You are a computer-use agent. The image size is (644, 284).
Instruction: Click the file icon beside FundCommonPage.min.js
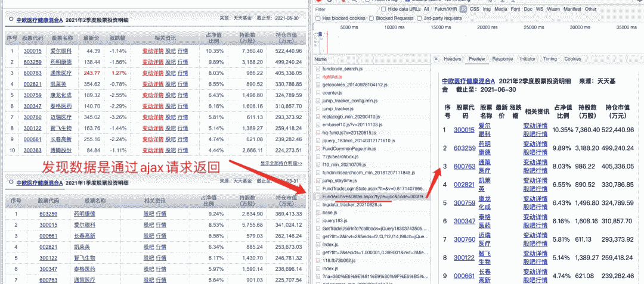[x=318, y=148]
